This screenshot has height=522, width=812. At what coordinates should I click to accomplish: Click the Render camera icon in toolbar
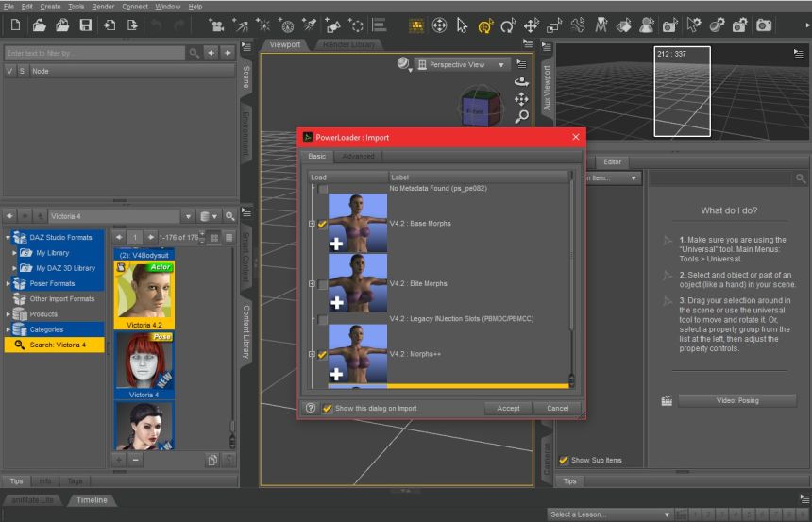(763, 25)
